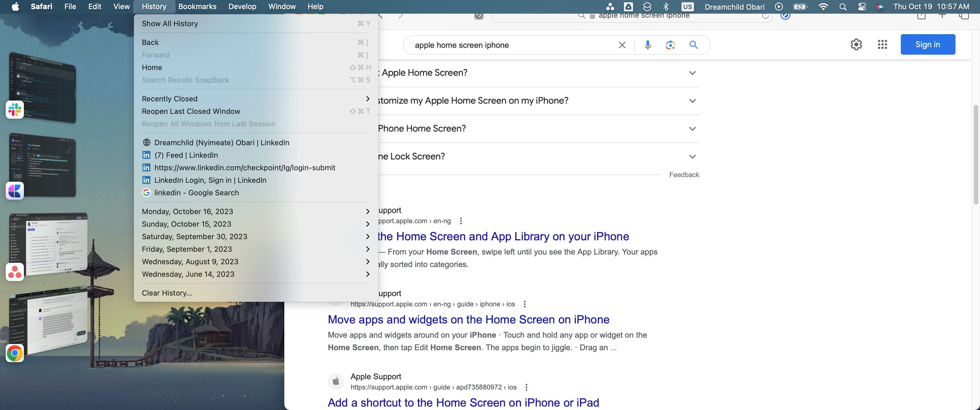
Task: Open Slack from the desktop icon
Action: 15,110
